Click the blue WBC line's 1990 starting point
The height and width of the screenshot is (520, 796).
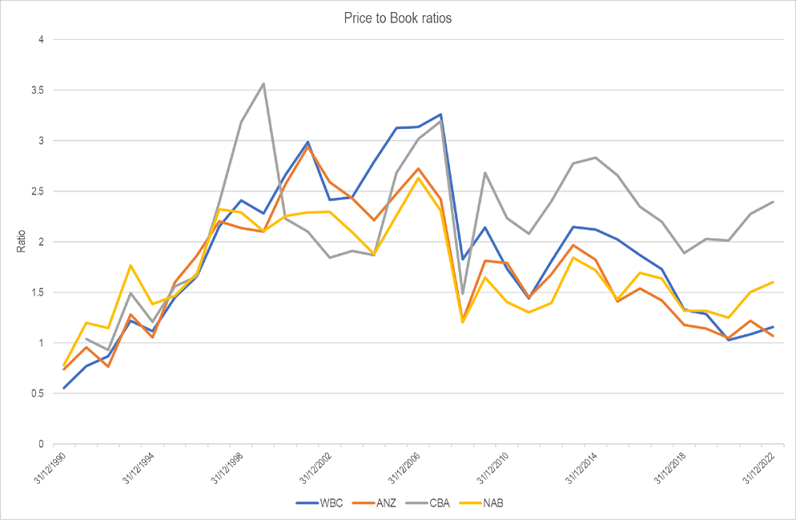click(x=64, y=388)
